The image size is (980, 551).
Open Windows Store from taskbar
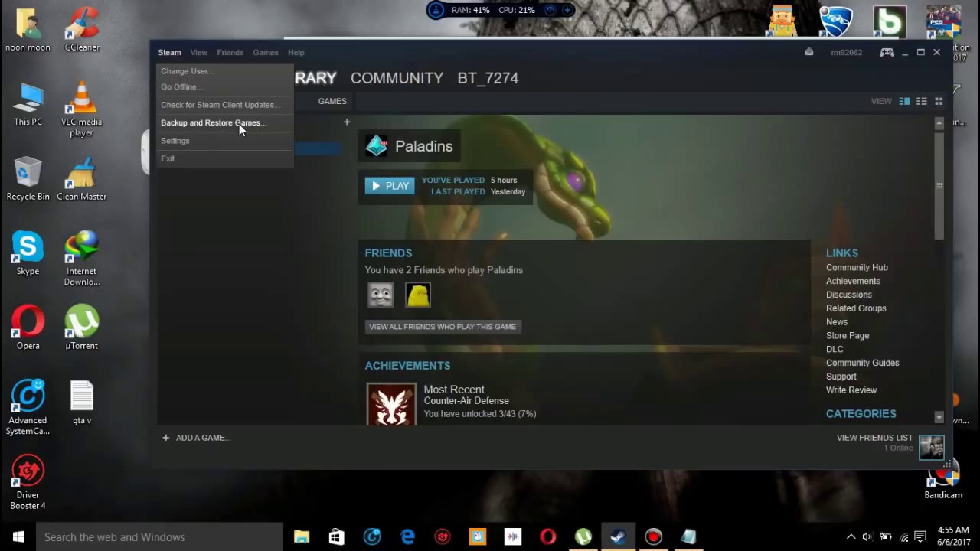click(337, 536)
